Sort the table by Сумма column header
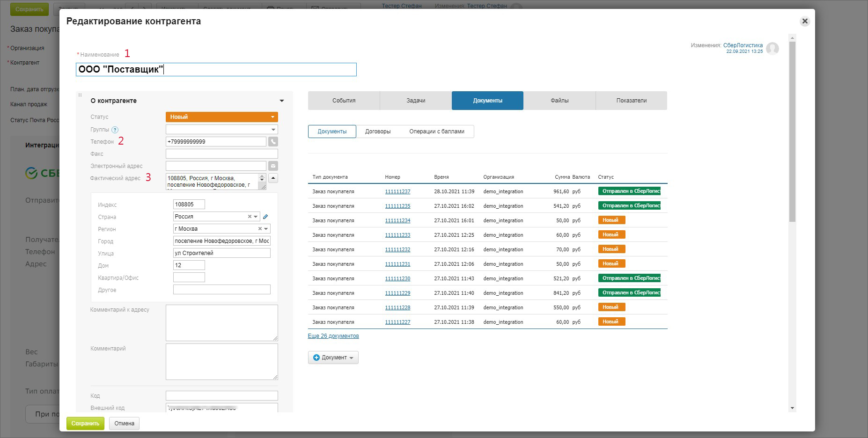 tap(562, 177)
